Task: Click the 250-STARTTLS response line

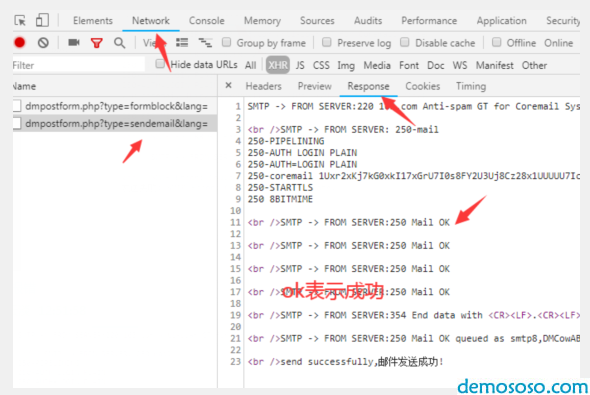Action: pyautogui.click(x=280, y=187)
